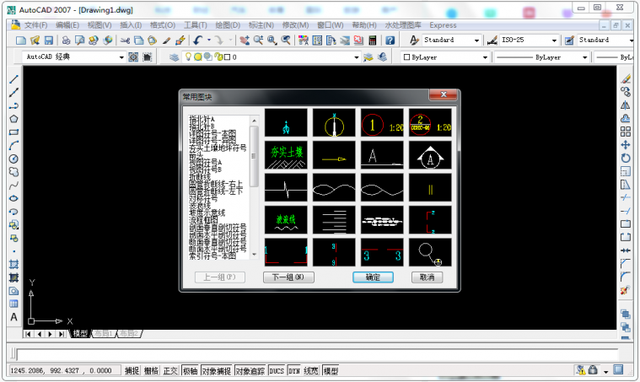Viewport: 640px width, 382px height.
Task: Click the Save disk icon
Action: [x=49, y=40]
